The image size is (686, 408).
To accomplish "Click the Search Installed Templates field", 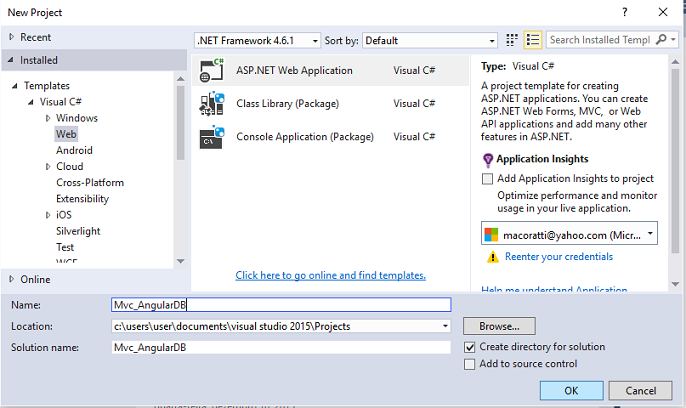I will click(x=600, y=40).
